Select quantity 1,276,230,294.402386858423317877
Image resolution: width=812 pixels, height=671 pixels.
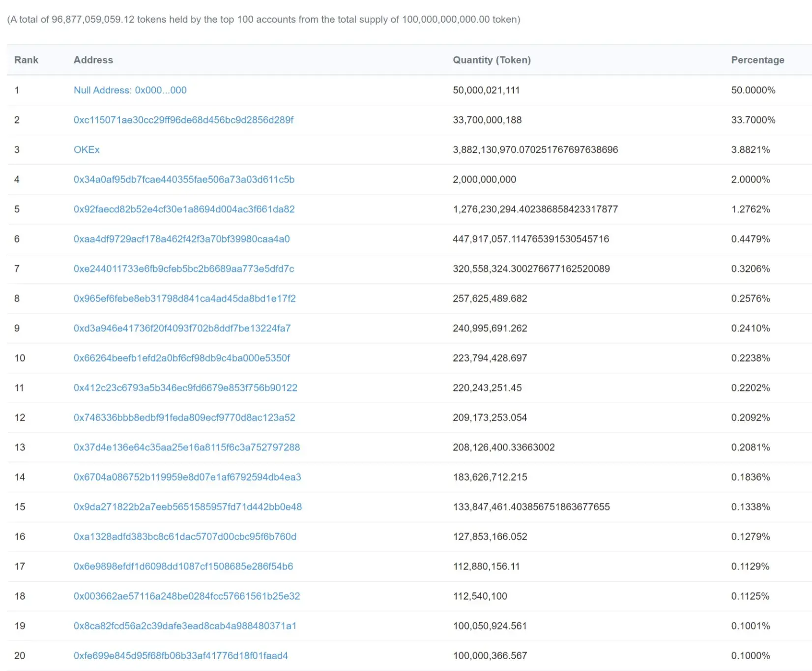click(535, 209)
